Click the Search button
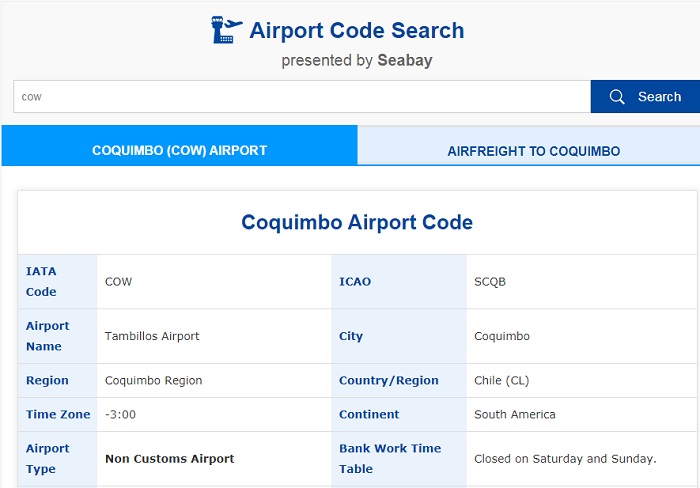Image resolution: width=700 pixels, height=488 pixels. [645, 96]
